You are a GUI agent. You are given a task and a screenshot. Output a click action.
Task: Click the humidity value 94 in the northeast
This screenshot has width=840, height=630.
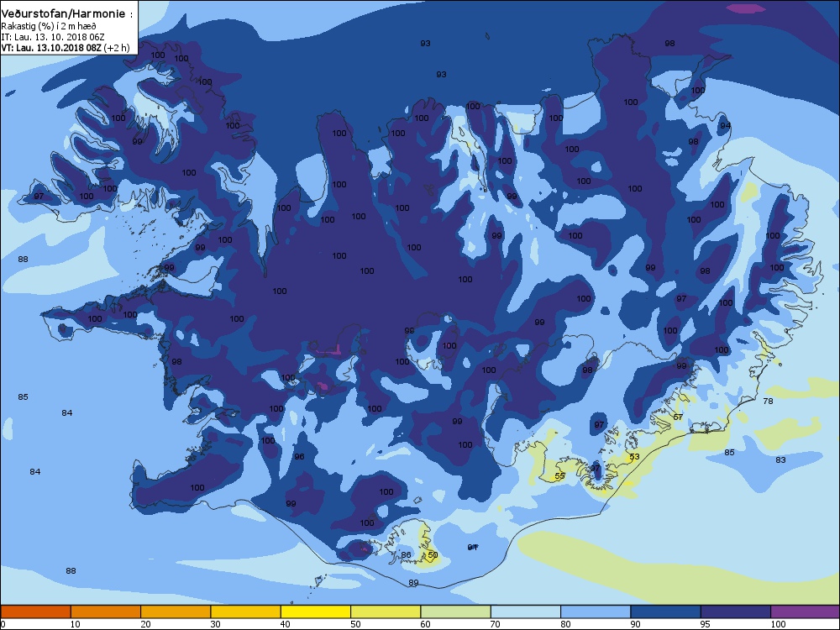click(726, 126)
